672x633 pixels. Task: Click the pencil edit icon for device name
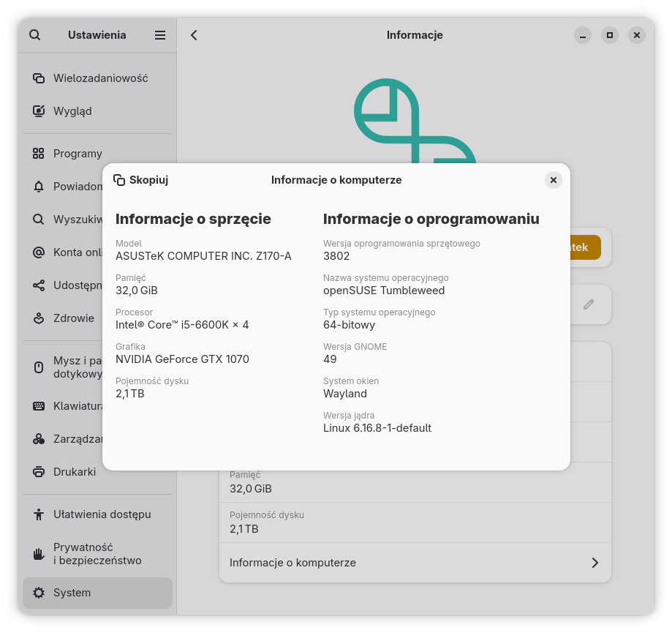click(x=589, y=304)
